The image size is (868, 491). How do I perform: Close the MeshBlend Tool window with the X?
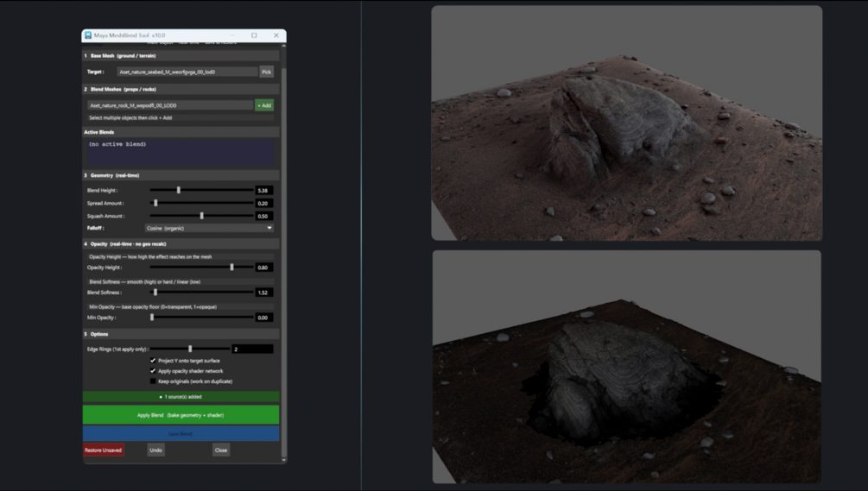276,35
